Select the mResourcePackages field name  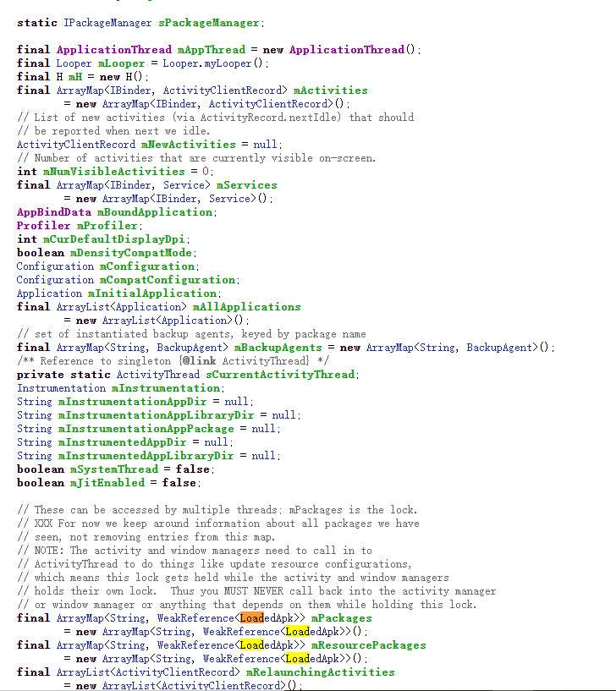point(369,645)
